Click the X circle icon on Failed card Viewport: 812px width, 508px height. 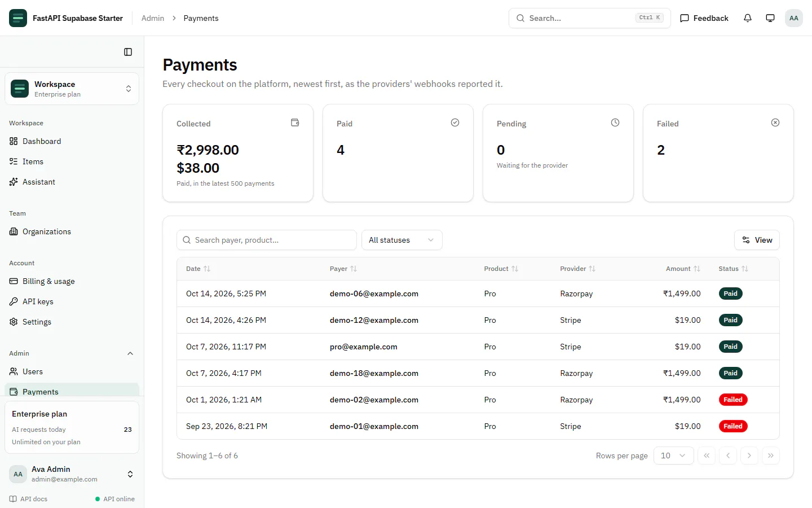pos(775,122)
